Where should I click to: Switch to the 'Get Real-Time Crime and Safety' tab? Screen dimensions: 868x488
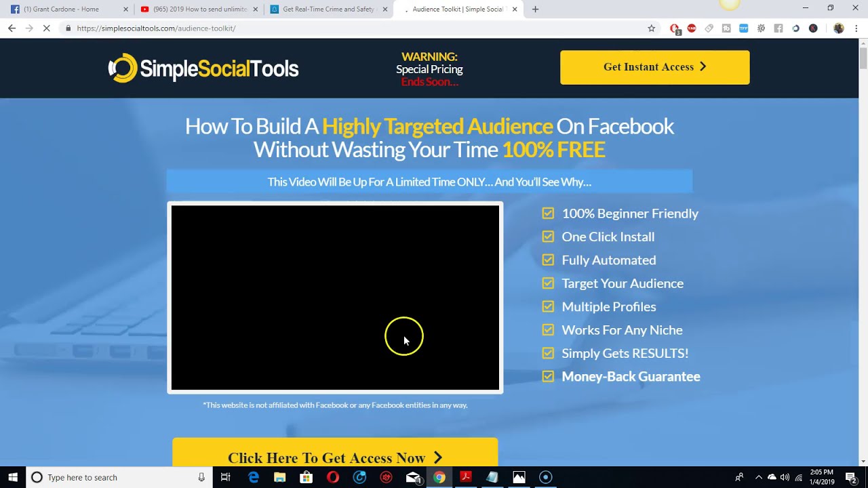(329, 9)
